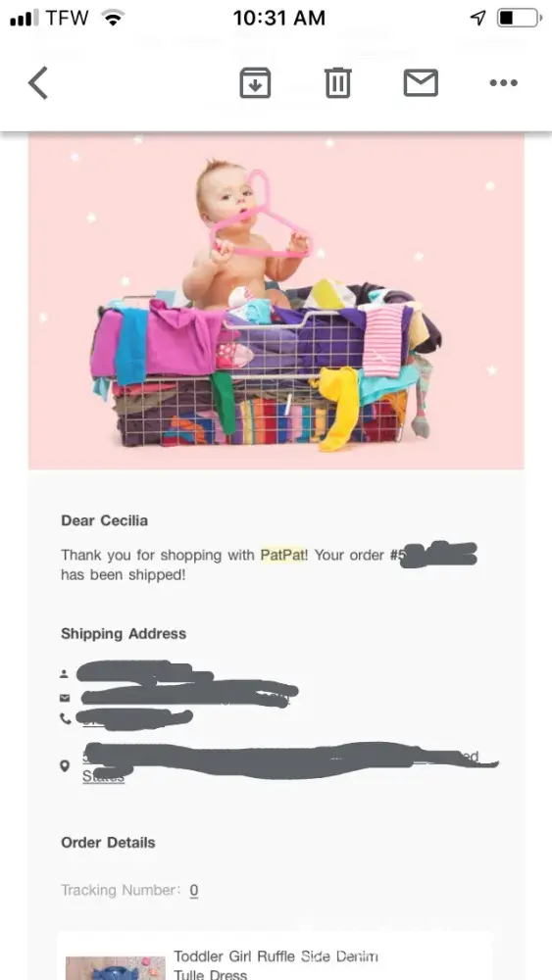Image resolution: width=552 pixels, height=980 pixels.
Task: Tap the phone icon in shipping address
Action: click(65, 719)
